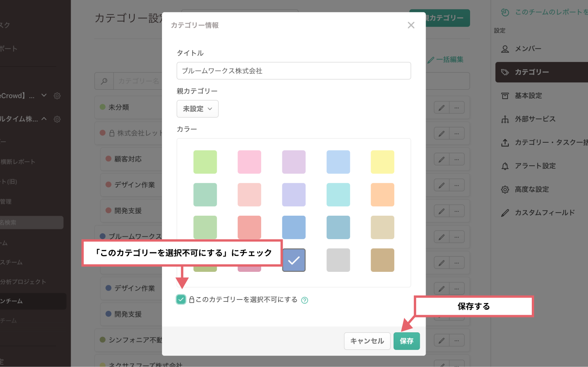Collapse the ルタイム株 team chevron

pos(44,119)
